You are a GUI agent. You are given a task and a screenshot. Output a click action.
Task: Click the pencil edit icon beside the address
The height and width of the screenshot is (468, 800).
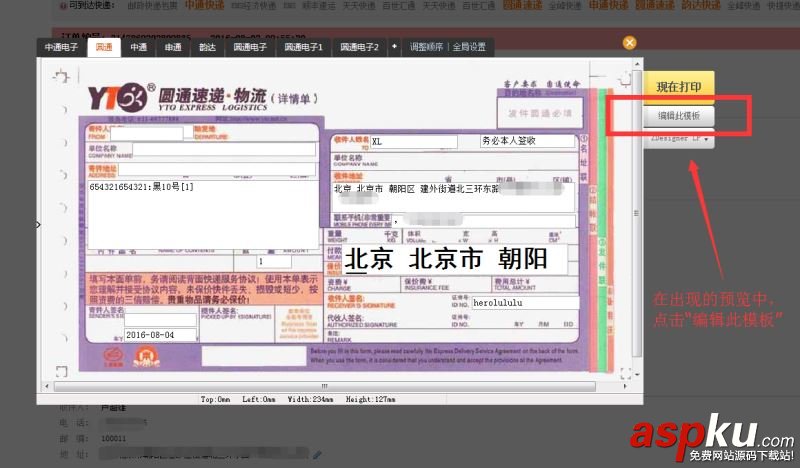click(x=317, y=454)
